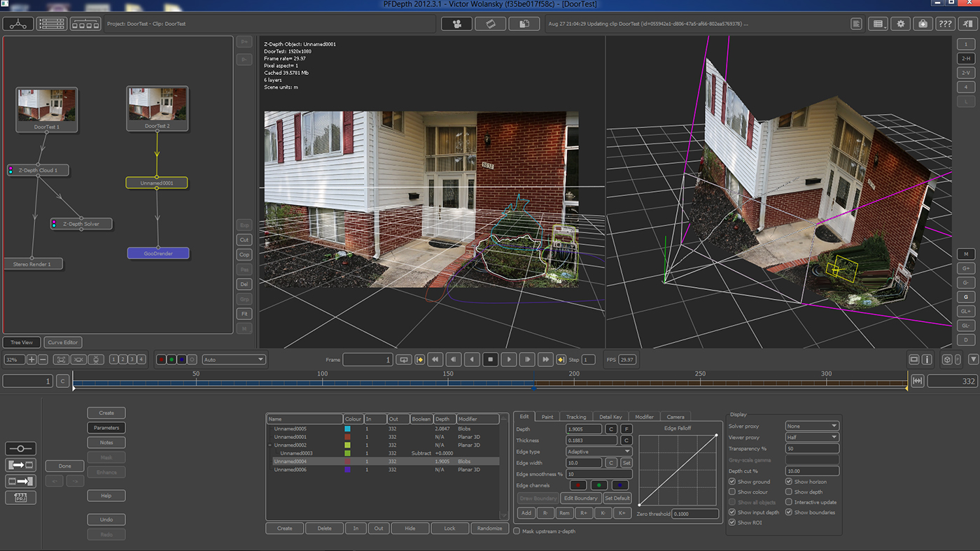980x551 pixels.
Task: Click the fit-view frame icon next to zoom
Action: click(61, 359)
